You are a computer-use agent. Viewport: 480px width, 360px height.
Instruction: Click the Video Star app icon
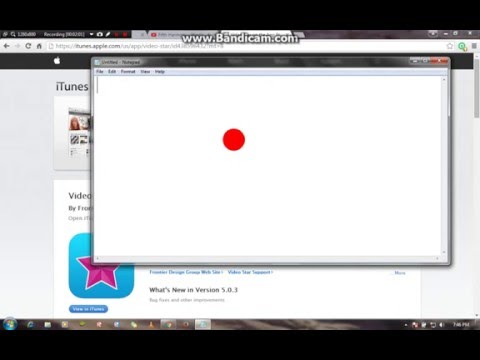pos(101,265)
